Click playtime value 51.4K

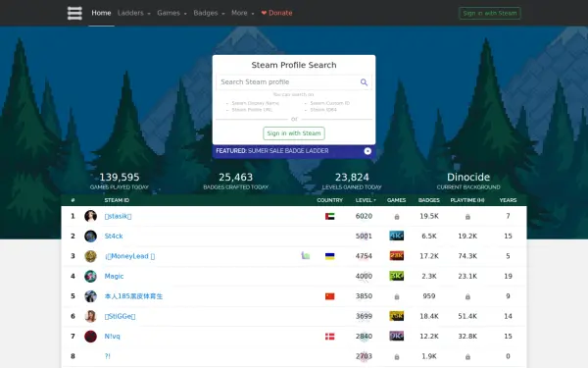tap(467, 316)
